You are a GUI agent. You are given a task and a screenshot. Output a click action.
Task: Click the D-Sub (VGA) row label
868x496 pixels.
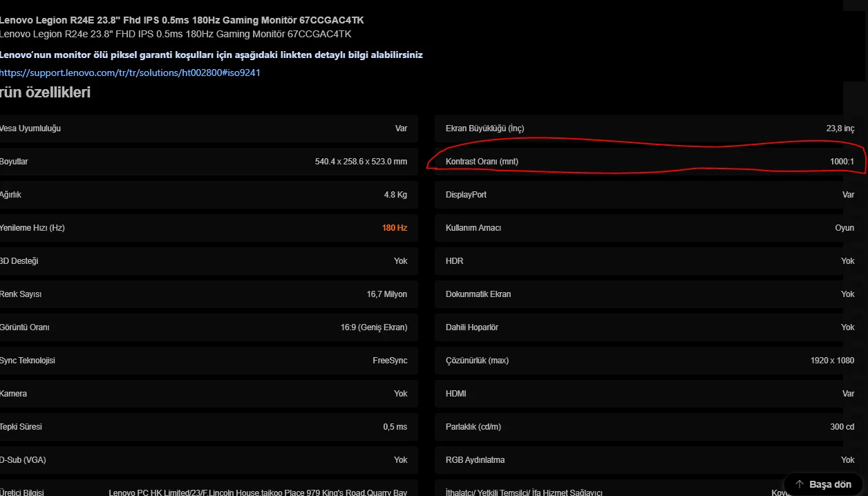coord(23,460)
